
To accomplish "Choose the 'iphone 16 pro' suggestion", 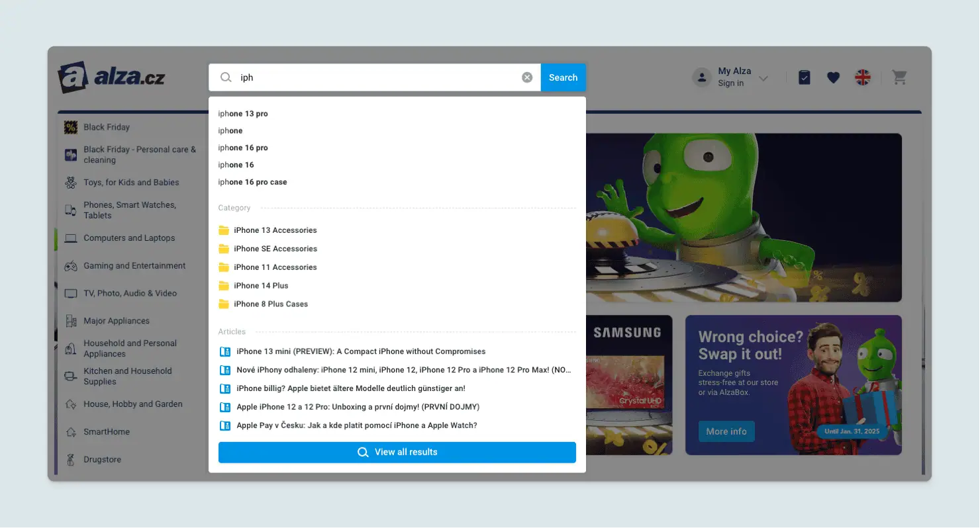I will point(243,148).
